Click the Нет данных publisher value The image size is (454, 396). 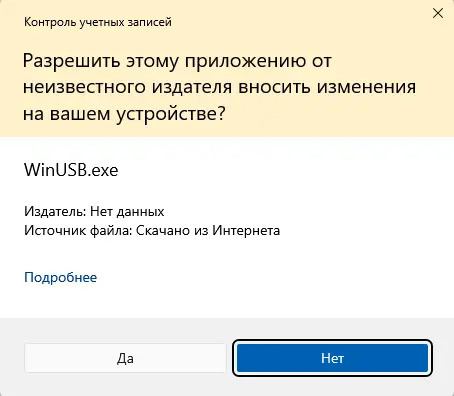pyautogui.click(x=127, y=211)
